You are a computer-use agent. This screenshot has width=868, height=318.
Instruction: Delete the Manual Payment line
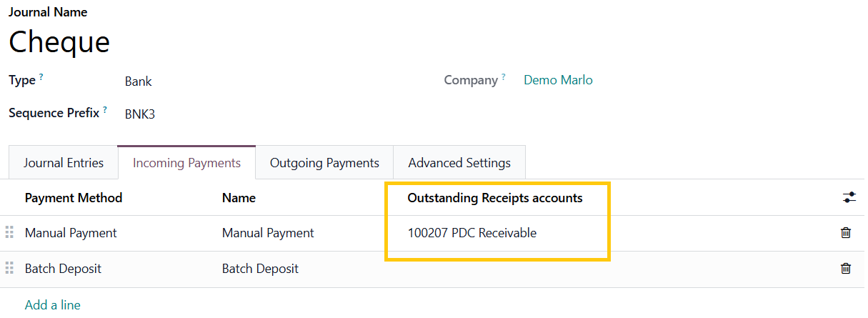(x=845, y=233)
